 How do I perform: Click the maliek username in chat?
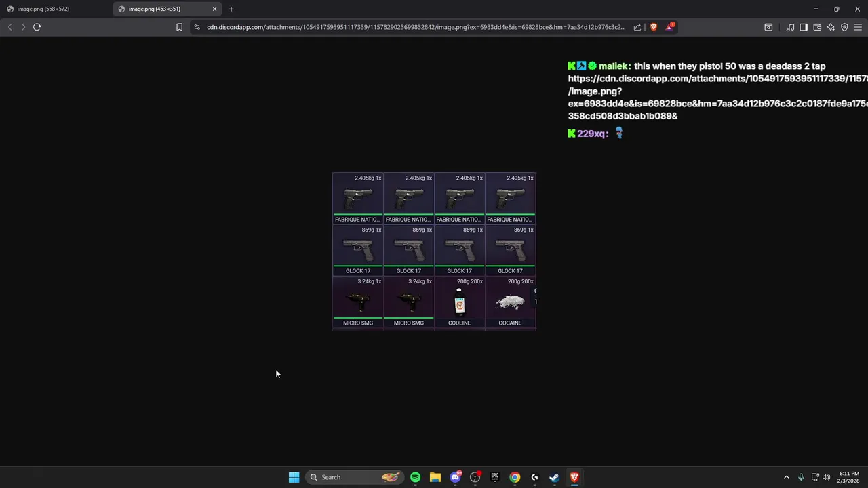pos(615,66)
